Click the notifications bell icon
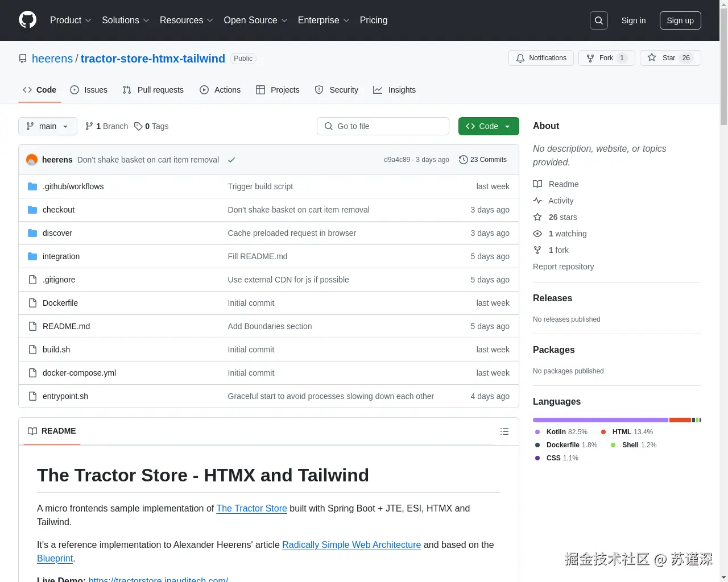 (x=520, y=58)
